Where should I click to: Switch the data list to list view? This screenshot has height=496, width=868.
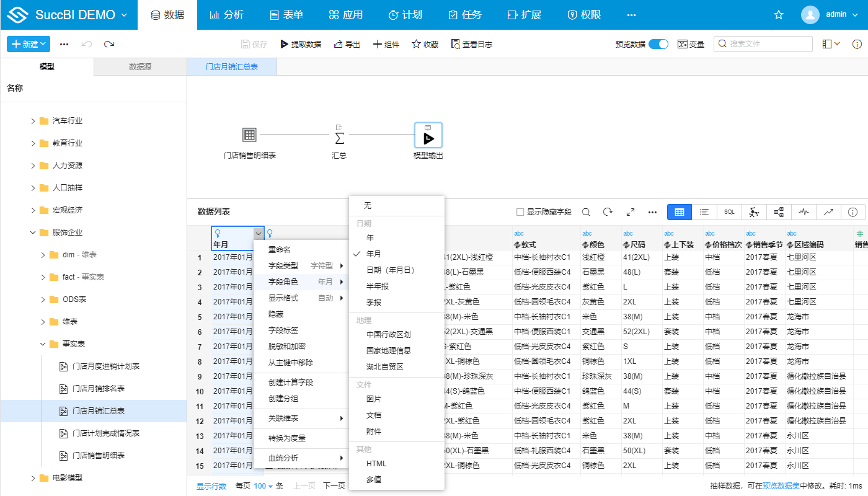pos(704,212)
